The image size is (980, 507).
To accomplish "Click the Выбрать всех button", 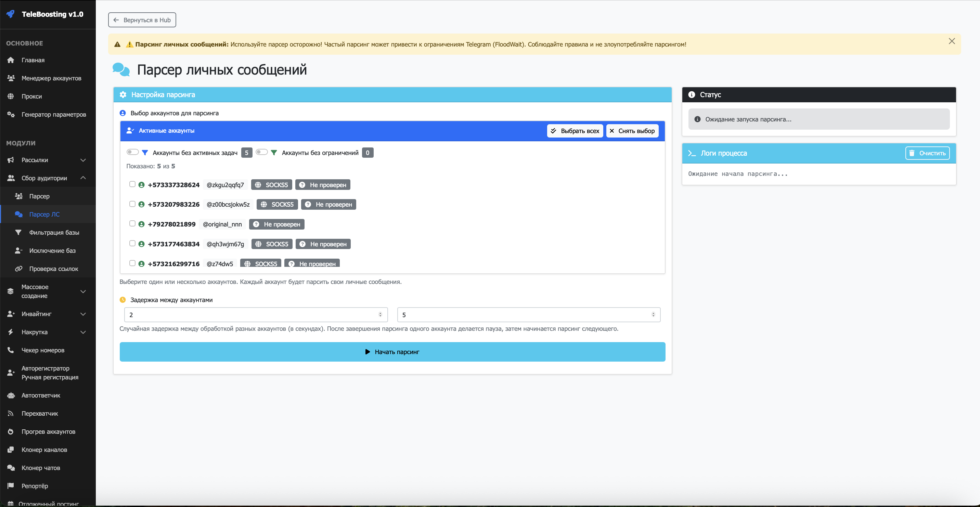I will pos(575,131).
